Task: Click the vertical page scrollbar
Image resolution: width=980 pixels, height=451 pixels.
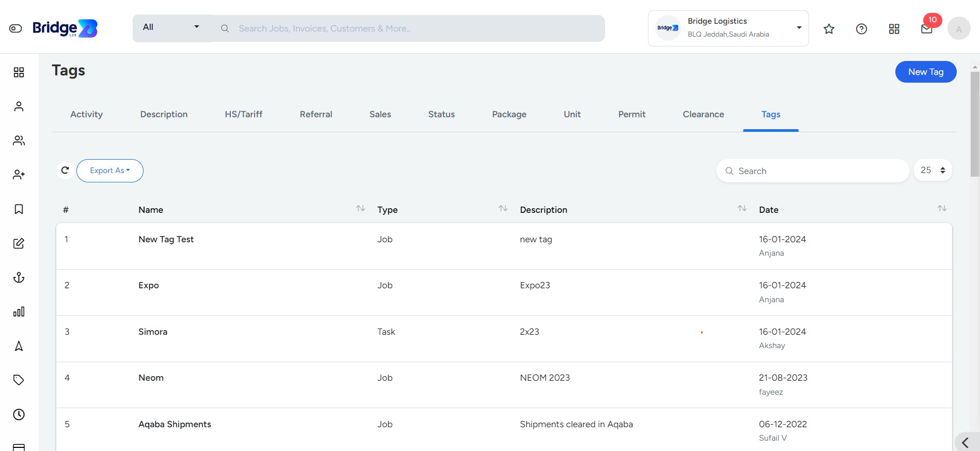Action: 975,124
